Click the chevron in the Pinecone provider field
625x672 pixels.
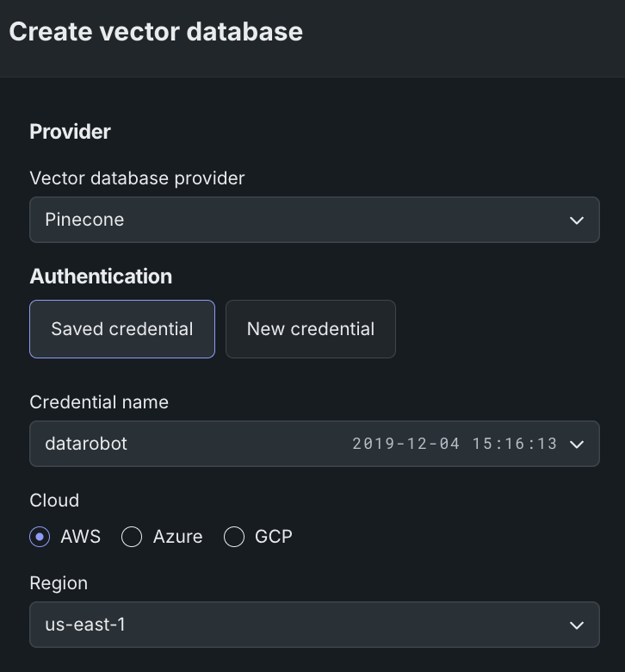click(577, 221)
